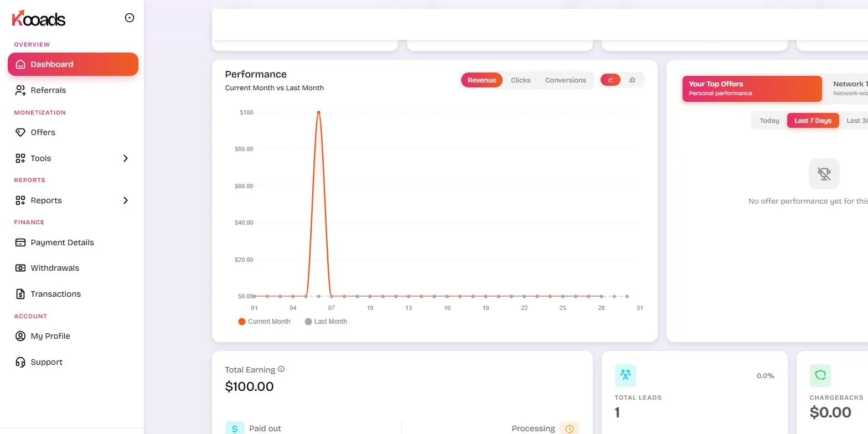Image resolution: width=868 pixels, height=434 pixels.
Task: Click the no-offers trophy icon
Action: point(824,174)
